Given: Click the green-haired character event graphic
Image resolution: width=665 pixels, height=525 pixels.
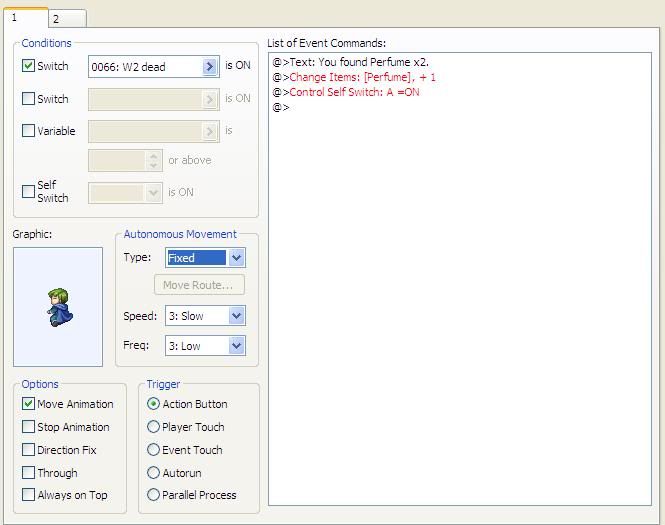Looking at the screenshot, I should tap(58, 307).
